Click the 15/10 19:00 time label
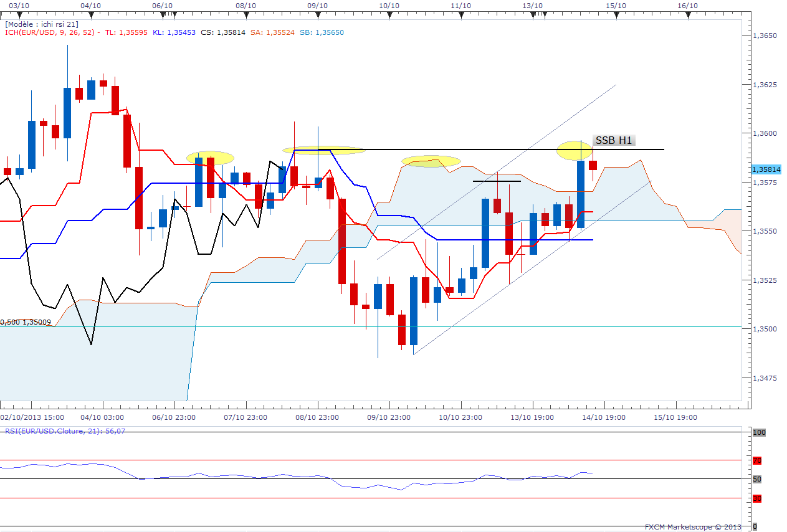Viewport: 787px width, 532px height. [x=675, y=417]
